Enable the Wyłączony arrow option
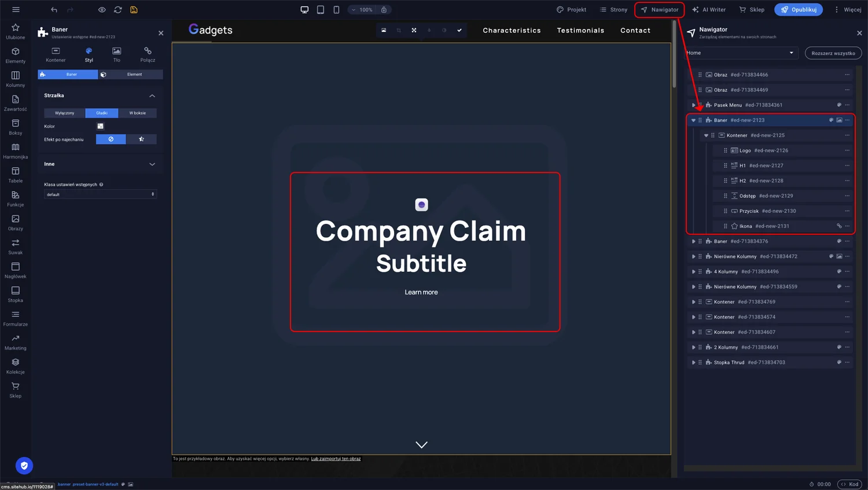Viewport: 868px width, 490px height. 64,113
